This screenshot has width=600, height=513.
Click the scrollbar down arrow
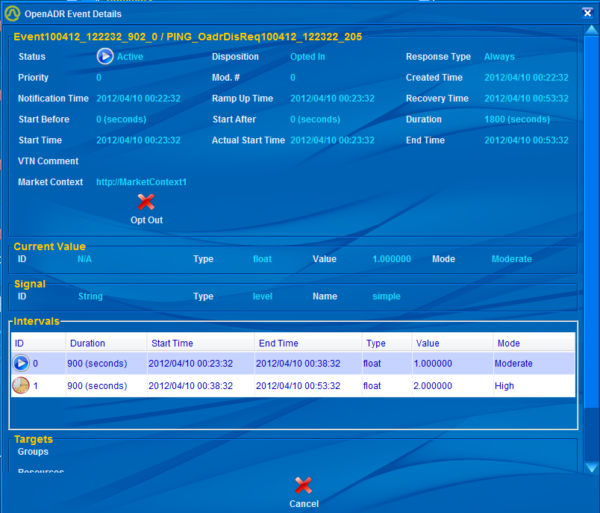tap(592, 467)
